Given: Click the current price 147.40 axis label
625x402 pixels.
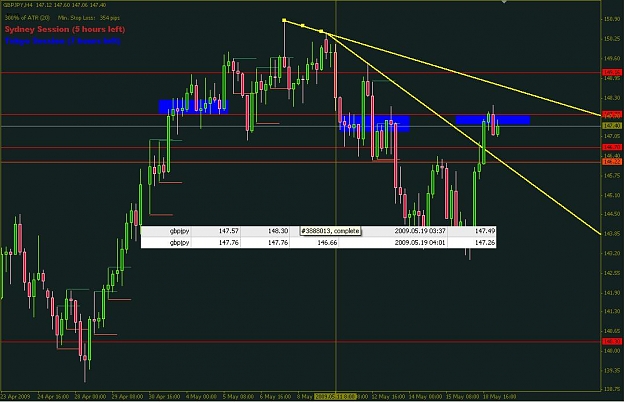Looking at the screenshot, I should pos(612,126).
